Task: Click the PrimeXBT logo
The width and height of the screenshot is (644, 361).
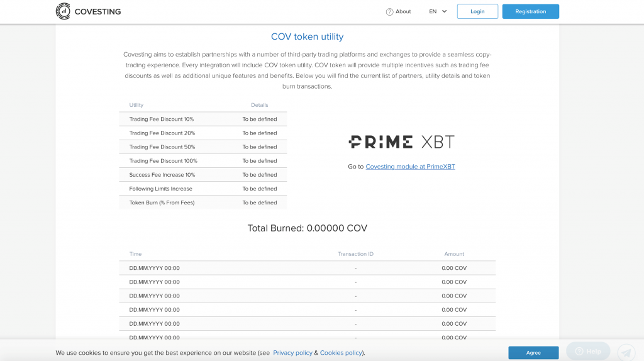Action: tap(401, 142)
